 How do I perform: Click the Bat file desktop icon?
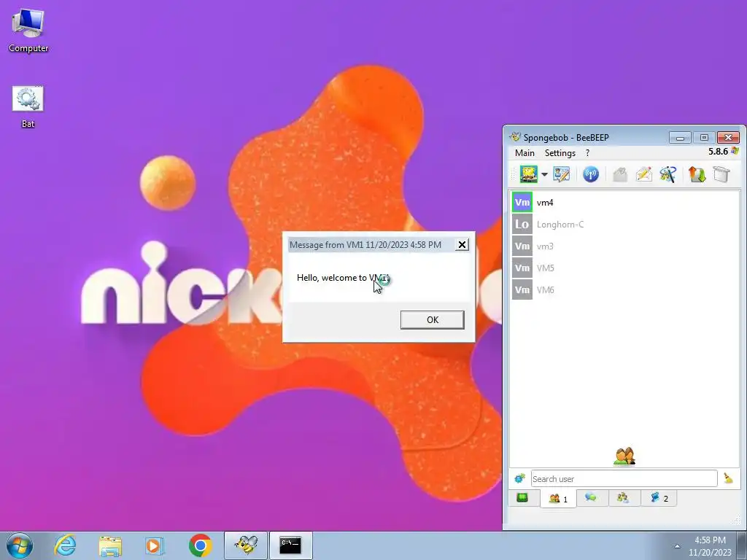28,106
